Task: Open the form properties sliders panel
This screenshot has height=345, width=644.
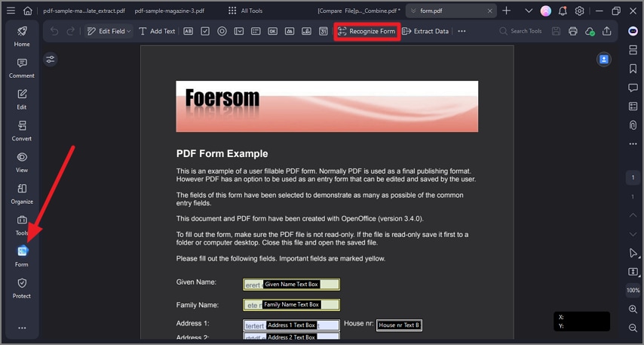Action: coord(50,60)
